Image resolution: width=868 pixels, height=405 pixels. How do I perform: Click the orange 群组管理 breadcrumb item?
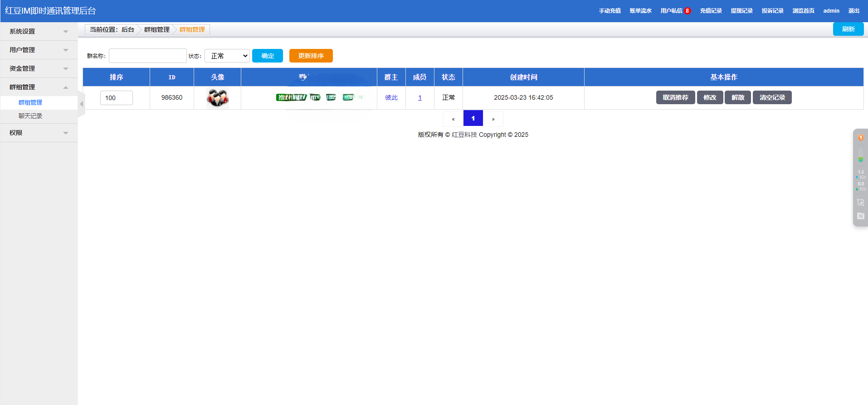(192, 29)
